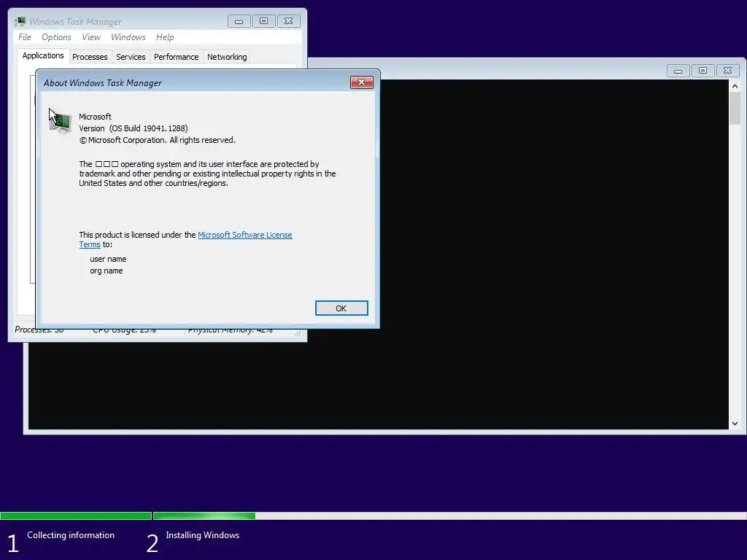Viewport: 747px width, 560px height.
Task: Maximize the black console window
Action: coord(703,71)
